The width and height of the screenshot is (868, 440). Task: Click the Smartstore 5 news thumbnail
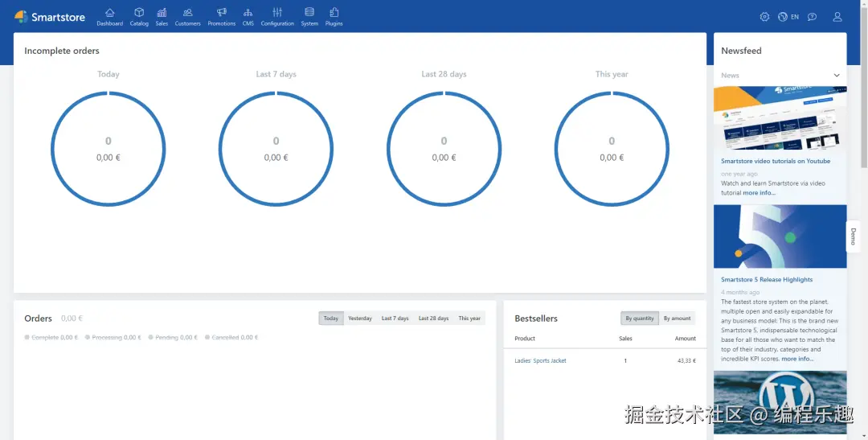pyautogui.click(x=780, y=236)
